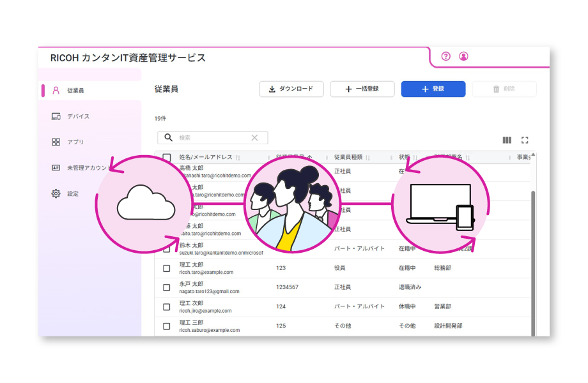Click the laptop and phone device illustration
The image size is (588, 383).
pos(441,206)
